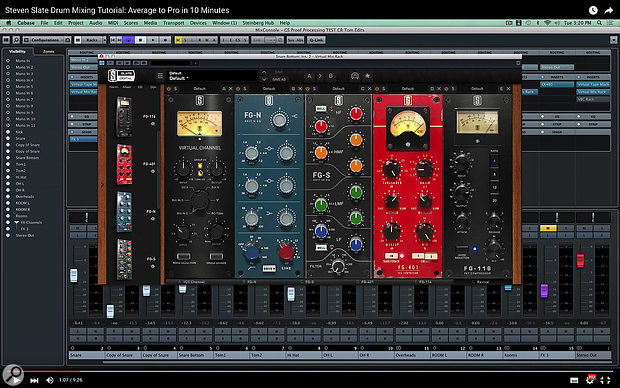
Task: Open the Apple menu
Action: tap(8, 23)
